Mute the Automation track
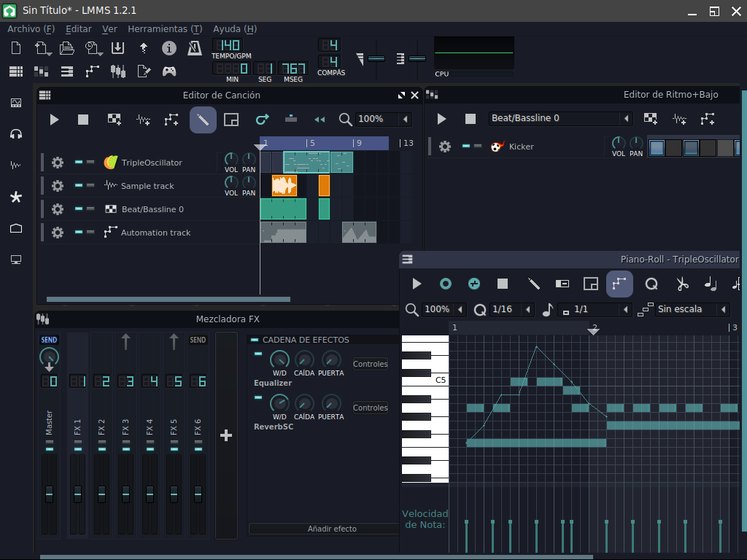747x560 pixels. (79, 233)
